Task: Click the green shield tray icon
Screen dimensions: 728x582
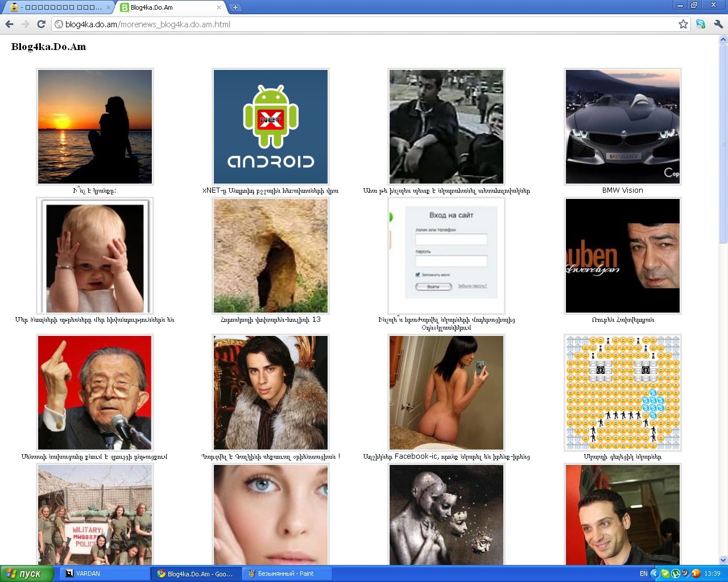Action: tap(665, 573)
